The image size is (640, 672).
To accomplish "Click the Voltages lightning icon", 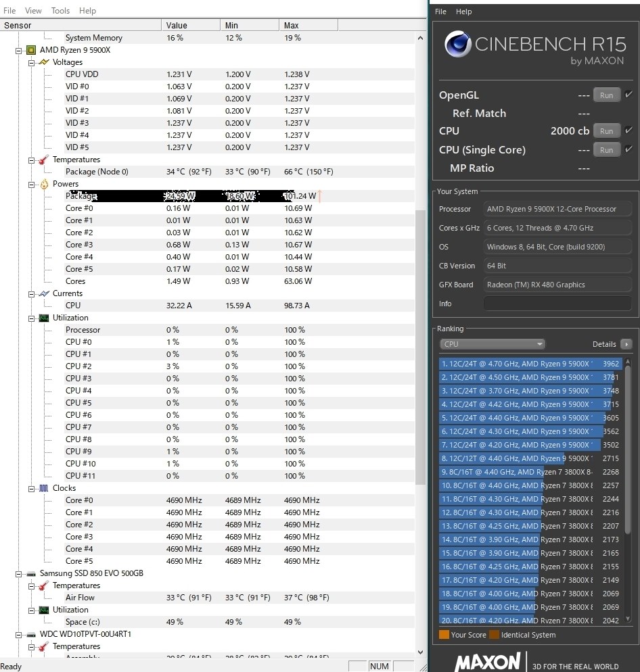I will pos(44,62).
